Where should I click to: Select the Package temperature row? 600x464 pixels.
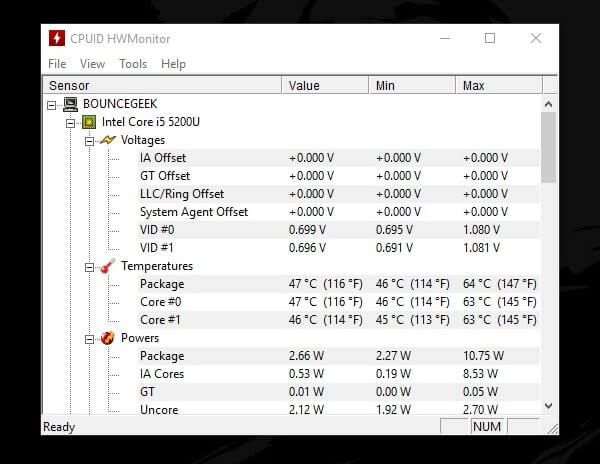339,284
